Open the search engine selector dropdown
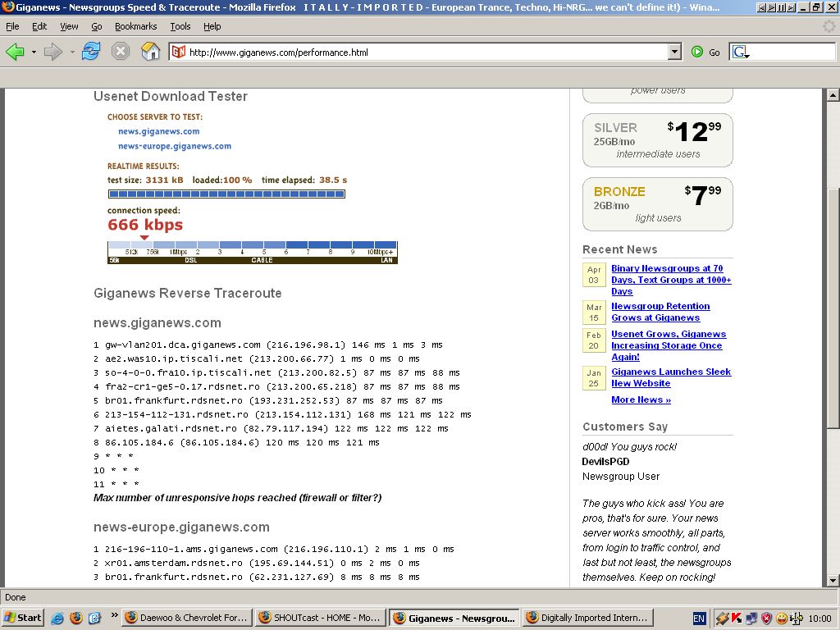 pyautogui.click(x=741, y=52)
